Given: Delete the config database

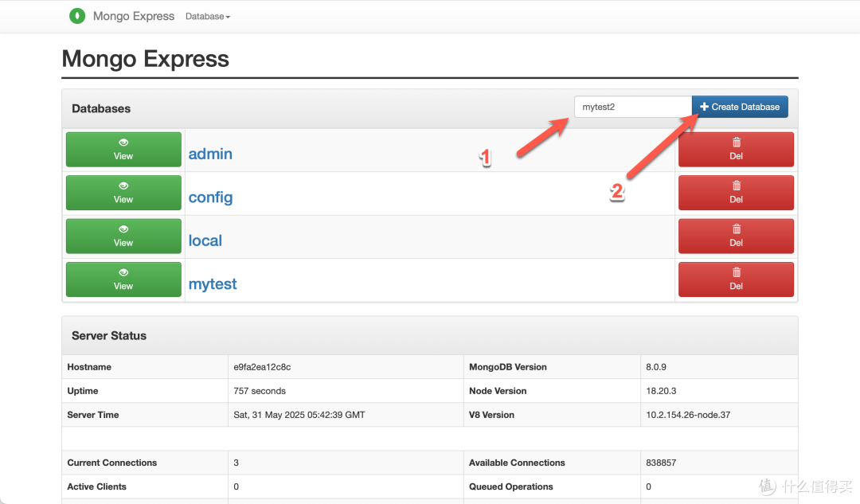Looking at the screenshot, I should click(736, 193).
